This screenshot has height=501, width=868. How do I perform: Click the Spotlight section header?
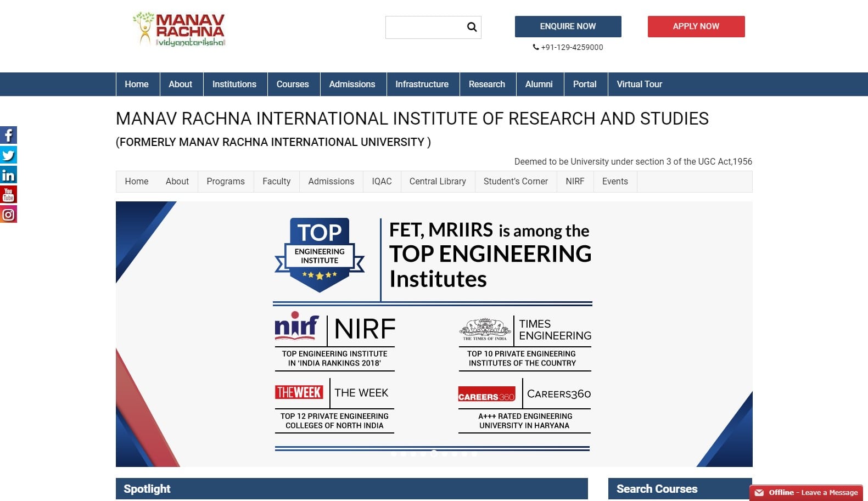click(x=351, y=488)
